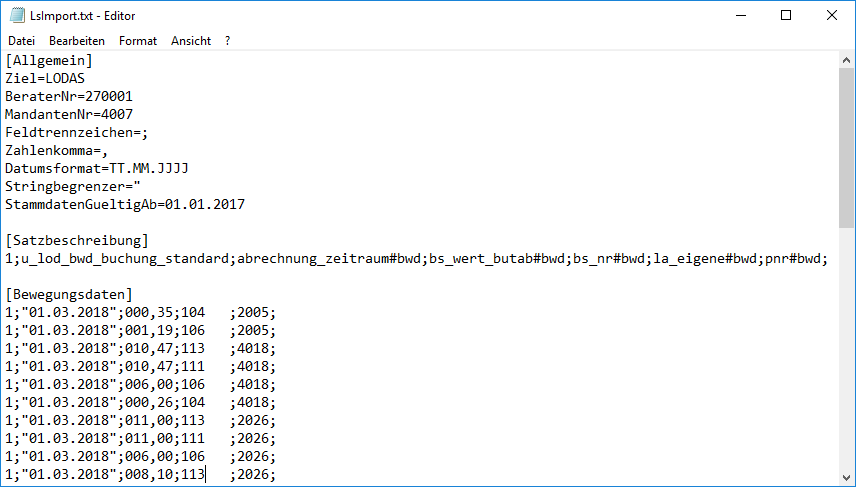Open the Ansicht menu

point(191,41)
